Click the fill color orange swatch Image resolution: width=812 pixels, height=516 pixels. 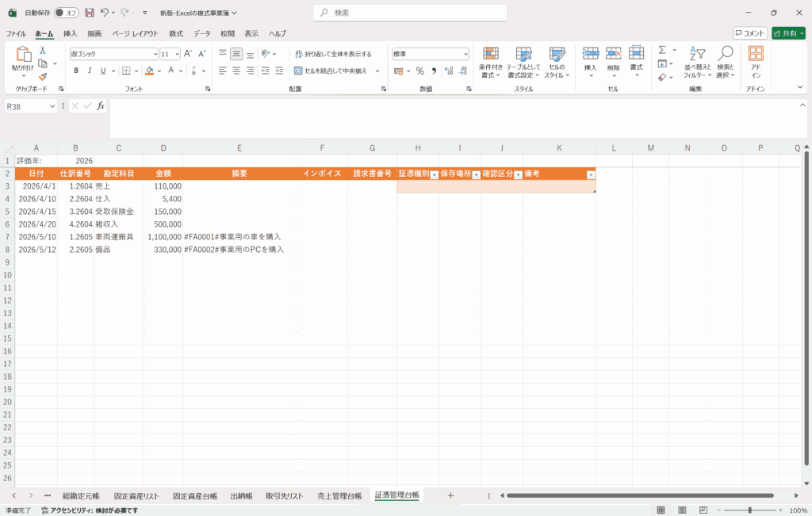[x=149, y=71]
